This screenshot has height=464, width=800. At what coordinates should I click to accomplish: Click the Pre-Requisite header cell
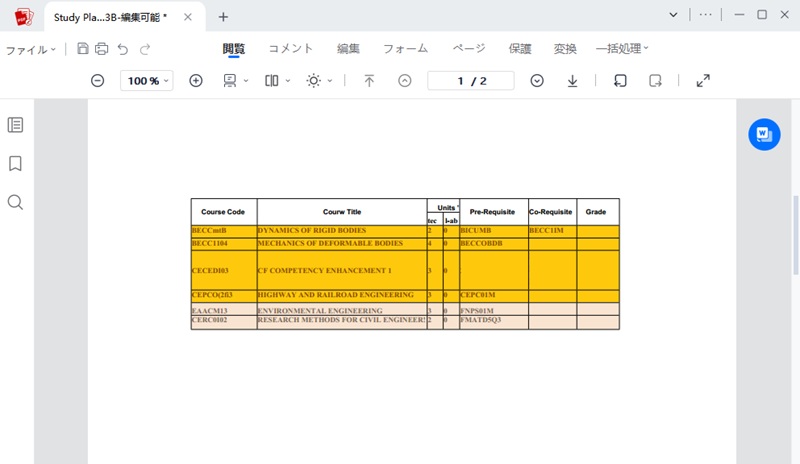pos(493,212)
